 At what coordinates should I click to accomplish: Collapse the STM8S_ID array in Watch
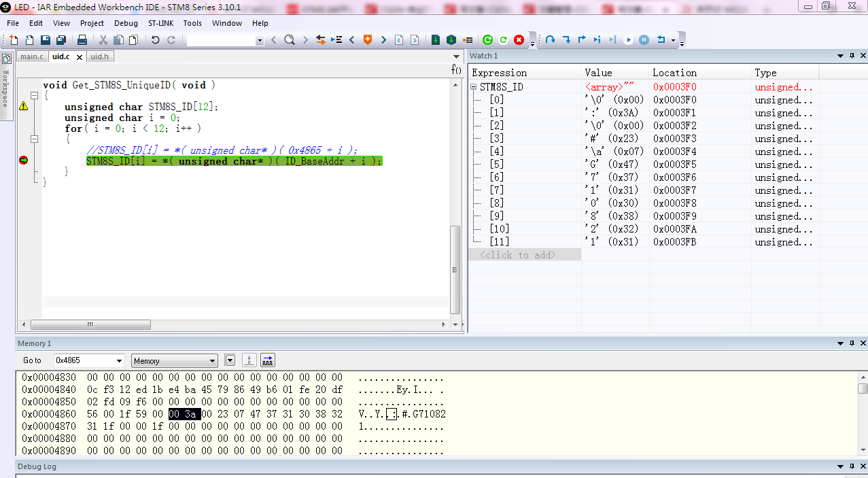[x=474, y=87]
